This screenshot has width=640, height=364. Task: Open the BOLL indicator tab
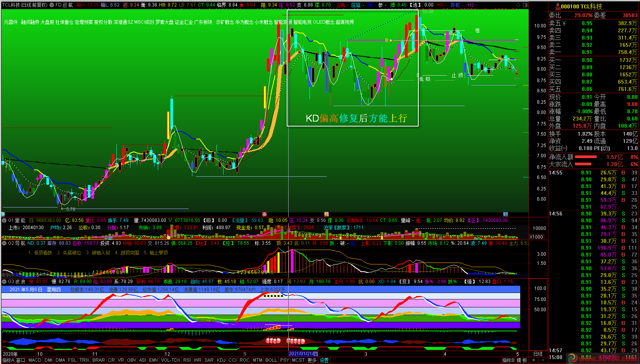point(271,360)
